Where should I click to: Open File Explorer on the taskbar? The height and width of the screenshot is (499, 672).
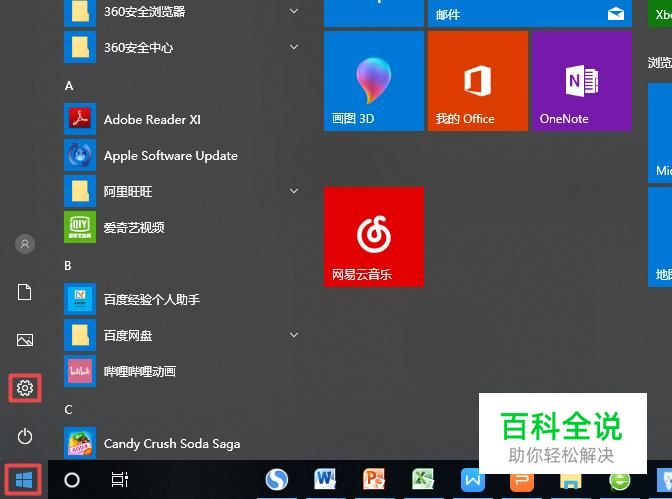(570, 483)
